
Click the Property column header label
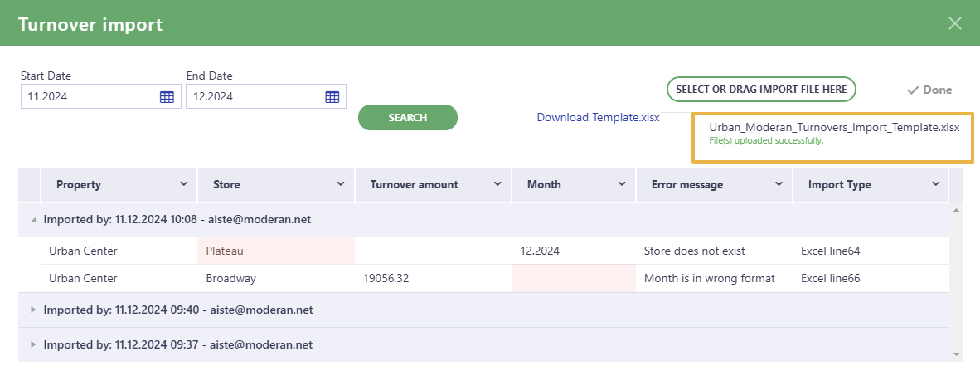click(x=79, y=184)
